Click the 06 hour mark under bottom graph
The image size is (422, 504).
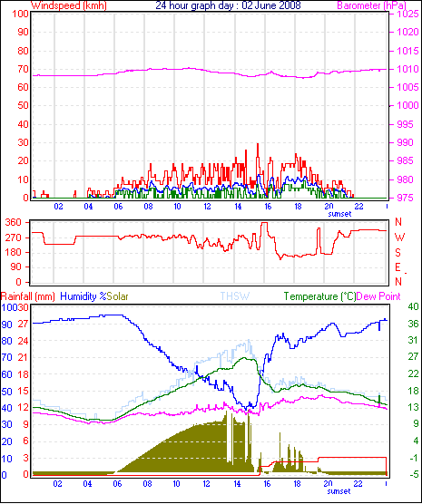(x=117, y=483)
